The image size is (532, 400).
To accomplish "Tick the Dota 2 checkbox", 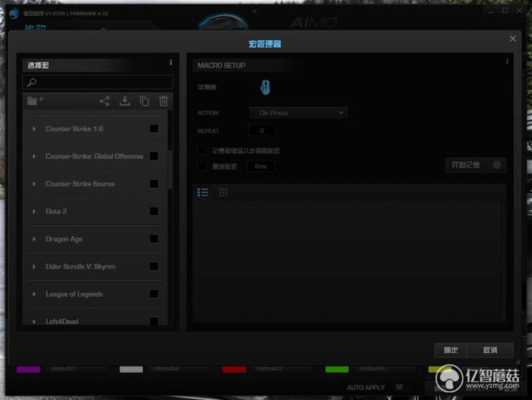I will [154, 211].
